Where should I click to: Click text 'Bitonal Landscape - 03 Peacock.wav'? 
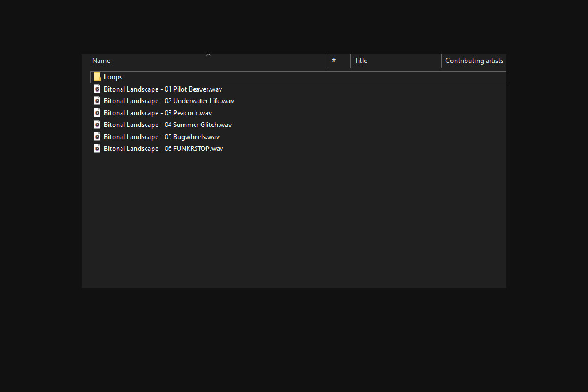158,113
